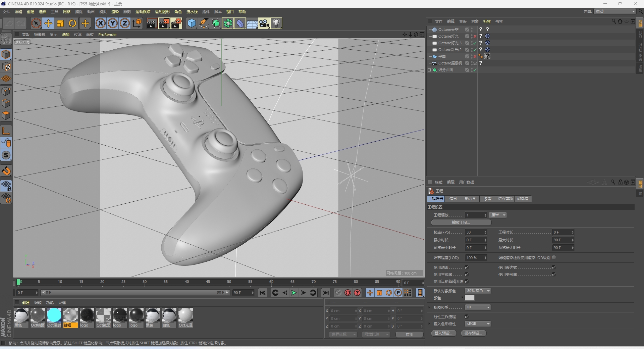This screenshot has height=349, width=644.
Task: Open the 界面 layout dropdown showing 启动
Action: (x=615, y=11)
